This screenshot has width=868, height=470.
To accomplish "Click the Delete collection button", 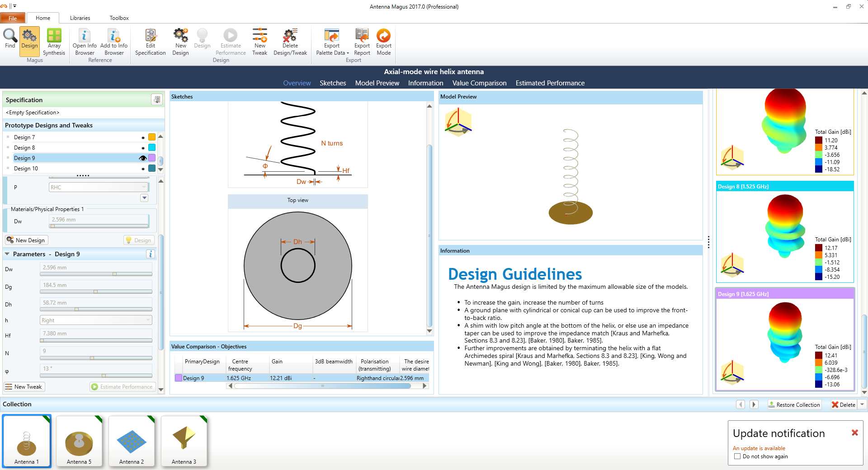I will pyautogui.click(x=844, y=404).
